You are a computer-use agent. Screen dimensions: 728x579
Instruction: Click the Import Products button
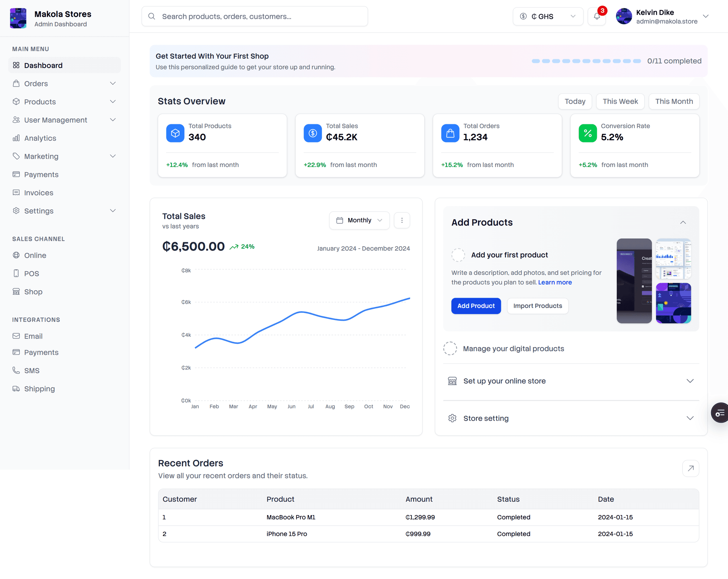click(x=537, y=306)
